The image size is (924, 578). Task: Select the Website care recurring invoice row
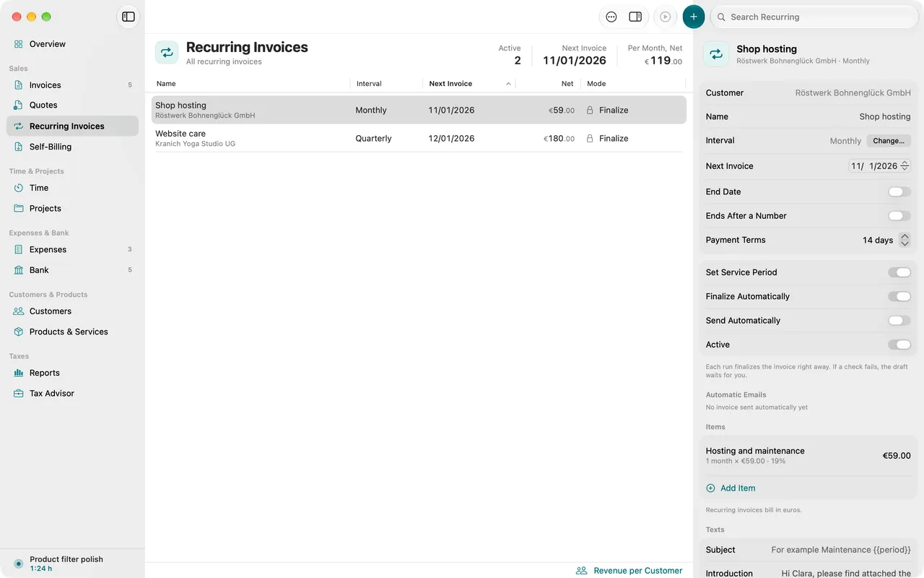tap(419, 139)
